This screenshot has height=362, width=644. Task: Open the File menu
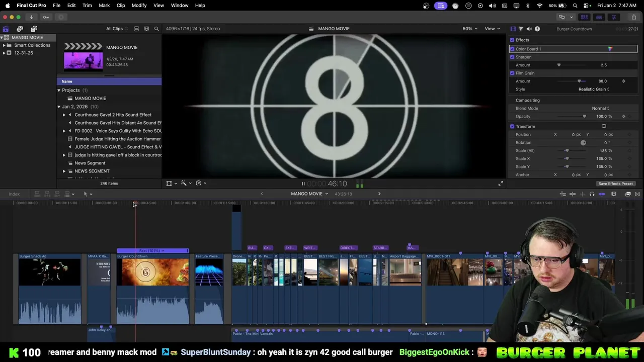(57, 6)
